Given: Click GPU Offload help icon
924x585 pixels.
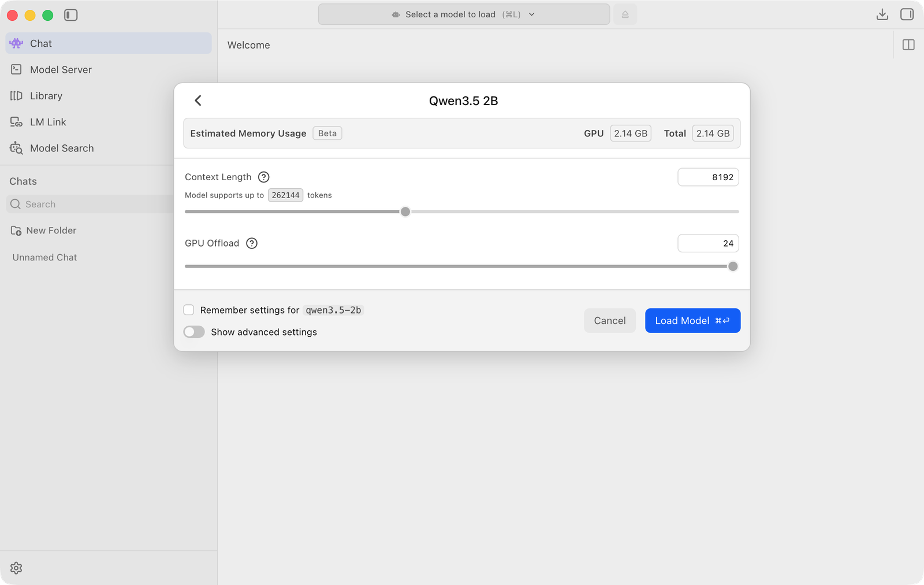Looking at the screenshot, I should [x=252, y=243].
